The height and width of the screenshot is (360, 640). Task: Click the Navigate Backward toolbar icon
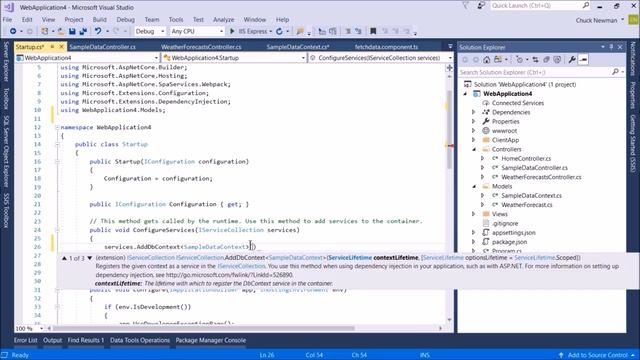[13, 31]
